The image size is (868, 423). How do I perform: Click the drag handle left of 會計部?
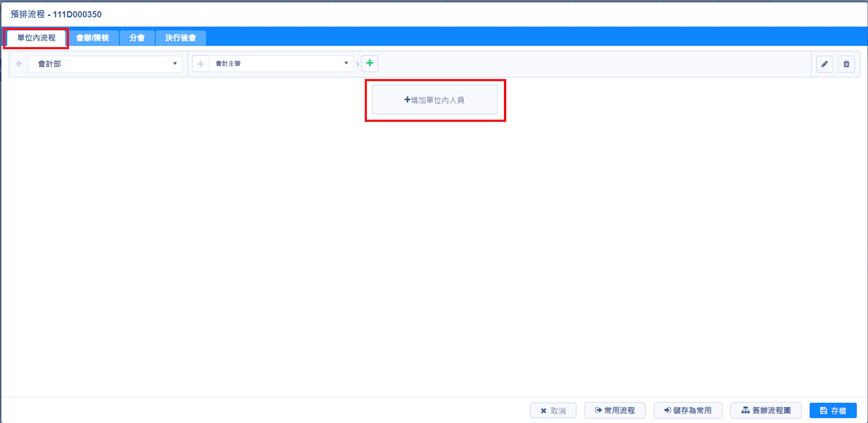(19, 64)
